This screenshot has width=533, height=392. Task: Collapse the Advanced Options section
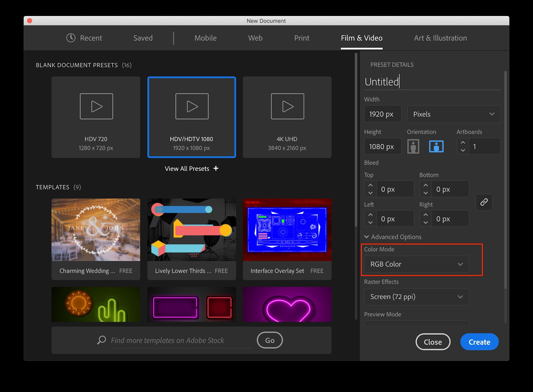366,237
